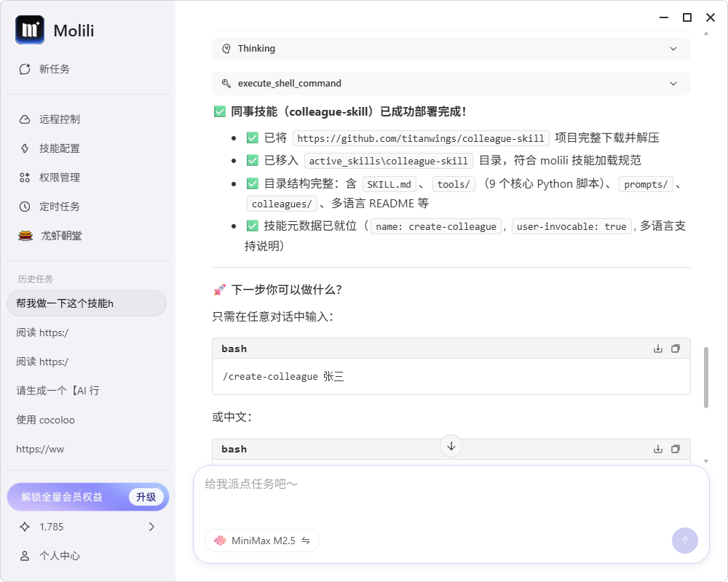Click the chat vertical scrollbar thumb
This screenshot has height=582, width=728.
pos(705,378)
